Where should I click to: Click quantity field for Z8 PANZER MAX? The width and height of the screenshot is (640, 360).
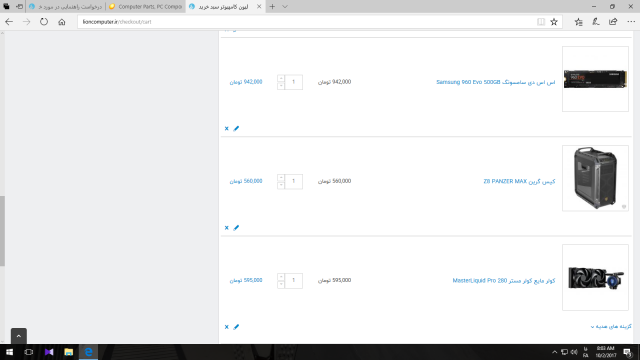click(x=293, y=181)
